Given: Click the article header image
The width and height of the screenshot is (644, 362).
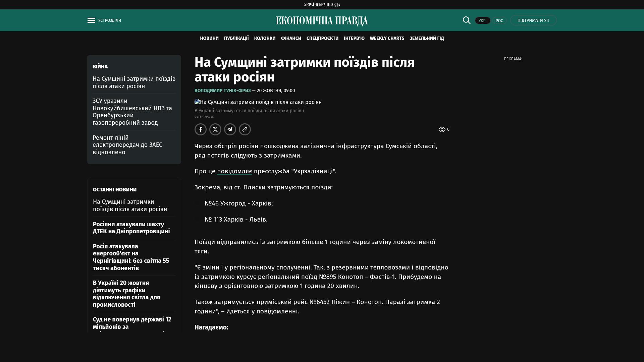Looking at the screenshot, I should click(x=258, y=102).
